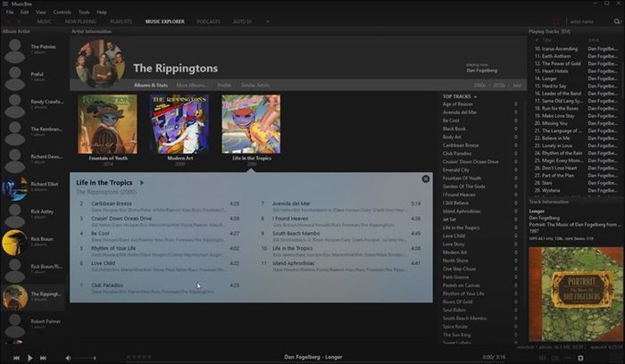Switch to the PLAYLISTS tab
This screenshot has height=364, width=625.
pos(121,21)
